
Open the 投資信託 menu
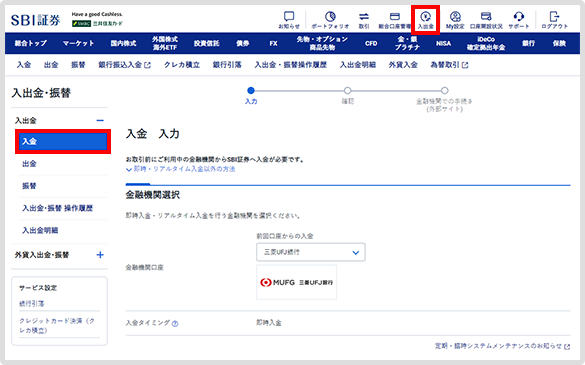tap(206, 43)
